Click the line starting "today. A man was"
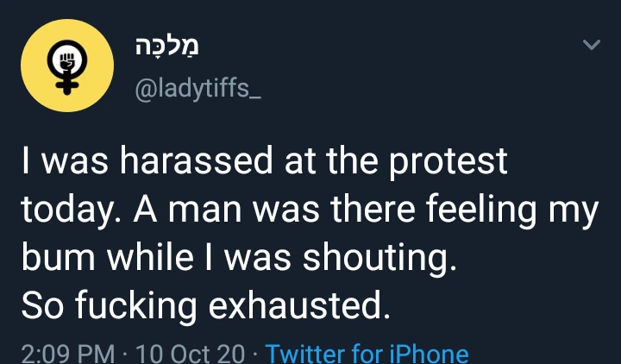 pyautogui.click(x=308, y=211)
